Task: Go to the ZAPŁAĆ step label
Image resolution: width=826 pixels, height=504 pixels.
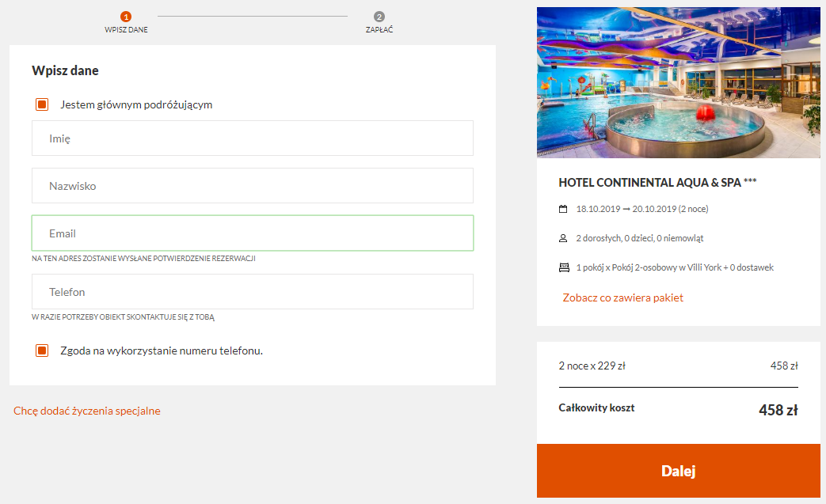Action: [379, 30]
